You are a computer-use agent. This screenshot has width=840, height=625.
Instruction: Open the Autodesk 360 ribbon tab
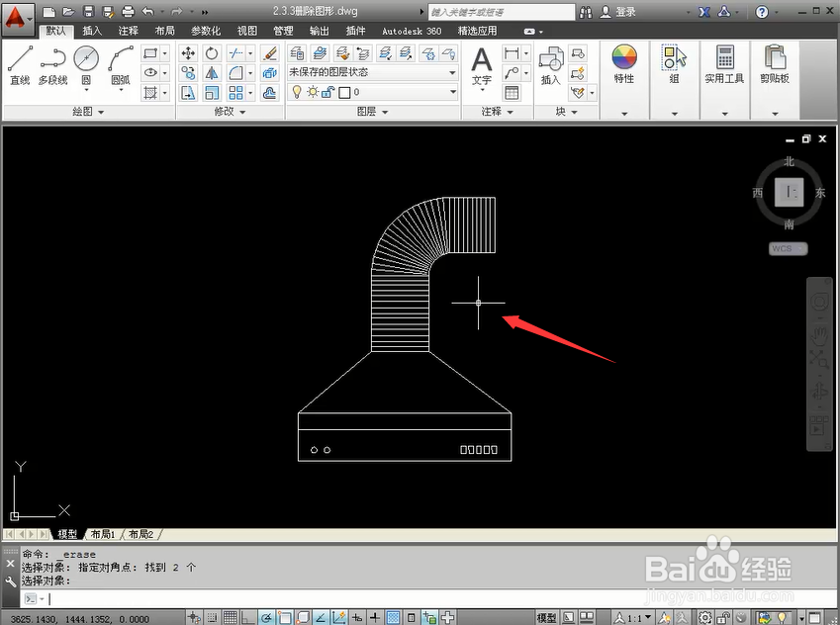pos(412,31)
